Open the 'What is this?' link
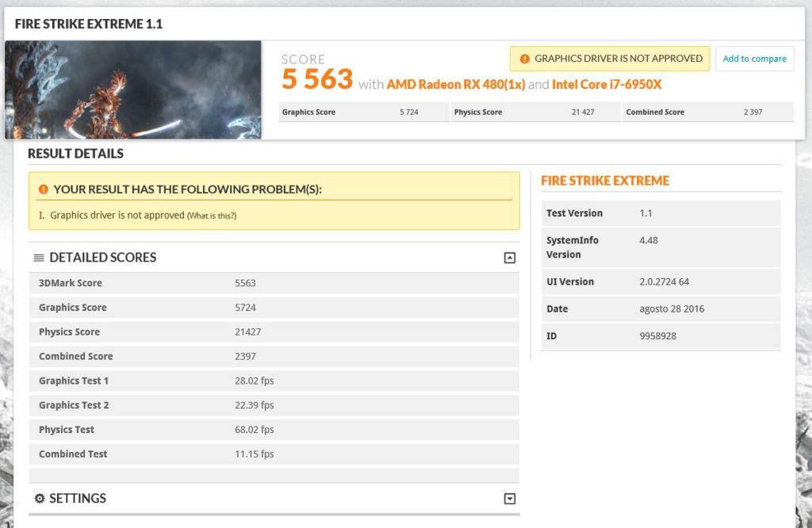812x528 pixels. coord(211,216)
